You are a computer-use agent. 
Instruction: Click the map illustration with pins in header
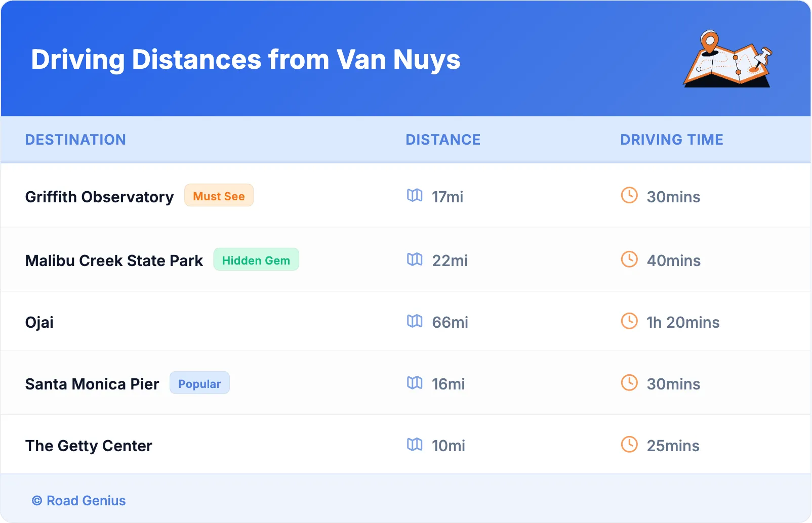[728, 59]
